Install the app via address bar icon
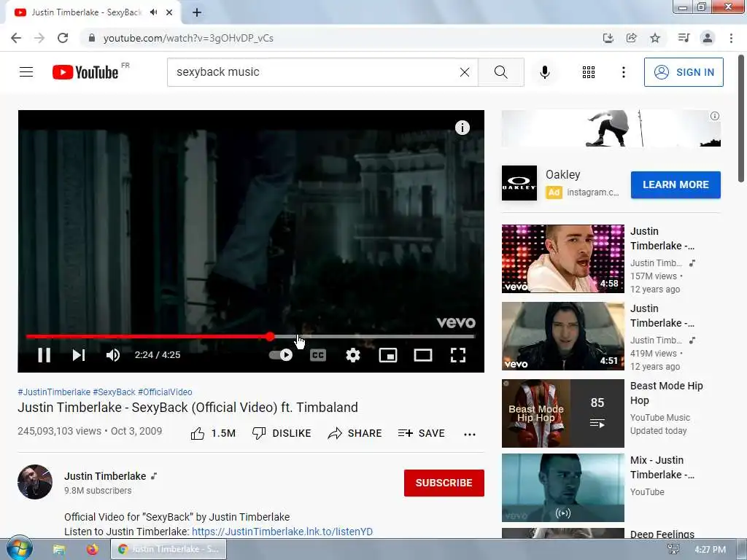 (608, 38)
